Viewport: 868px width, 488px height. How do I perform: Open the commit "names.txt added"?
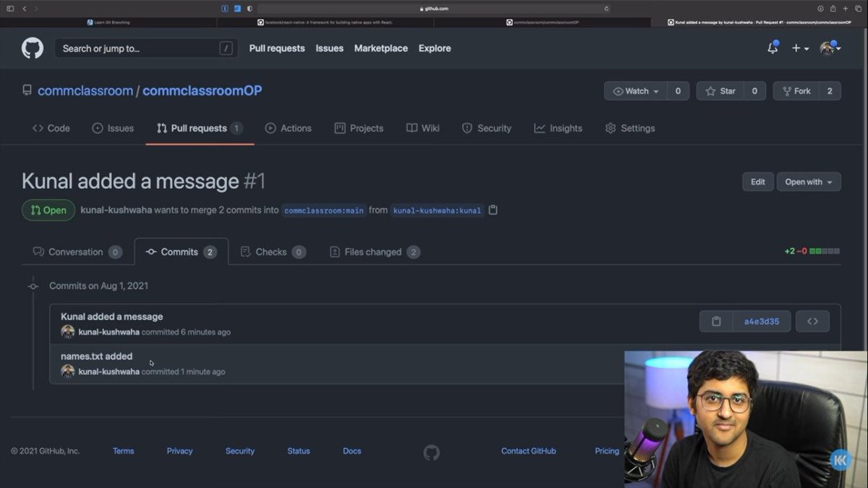click(97, 356)
